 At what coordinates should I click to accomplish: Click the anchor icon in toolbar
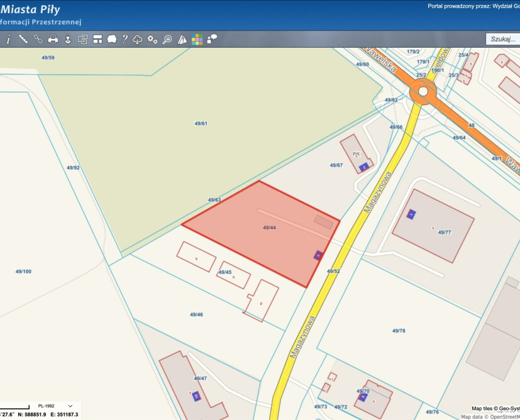68,39
